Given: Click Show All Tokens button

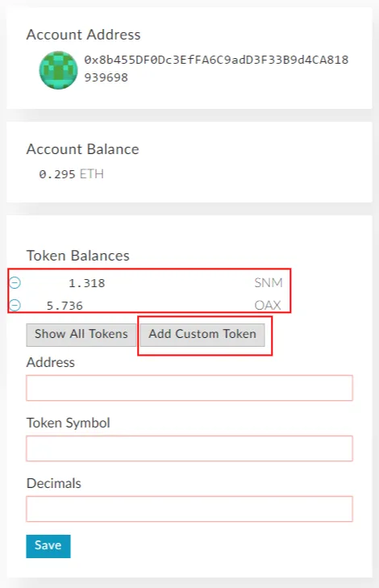Looking at the screenshot, I should (x=81, y=335).
